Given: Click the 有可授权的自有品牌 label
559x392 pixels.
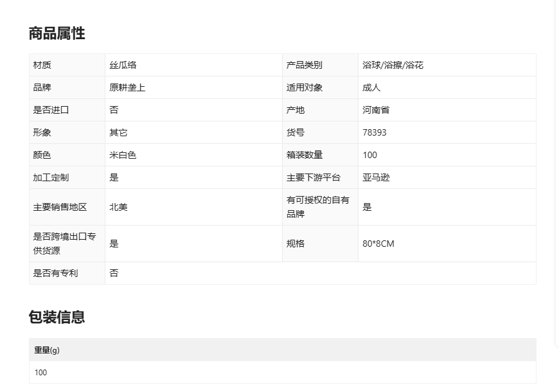Looking at the screenshot, I should [x=318, y=207].
